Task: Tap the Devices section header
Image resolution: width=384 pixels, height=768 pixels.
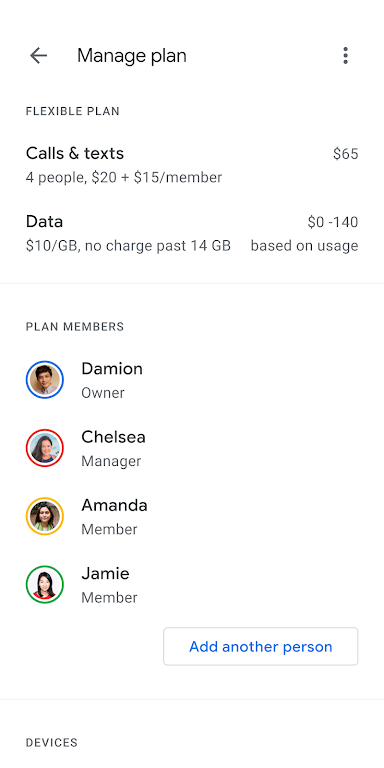Action: coord(51,743)
